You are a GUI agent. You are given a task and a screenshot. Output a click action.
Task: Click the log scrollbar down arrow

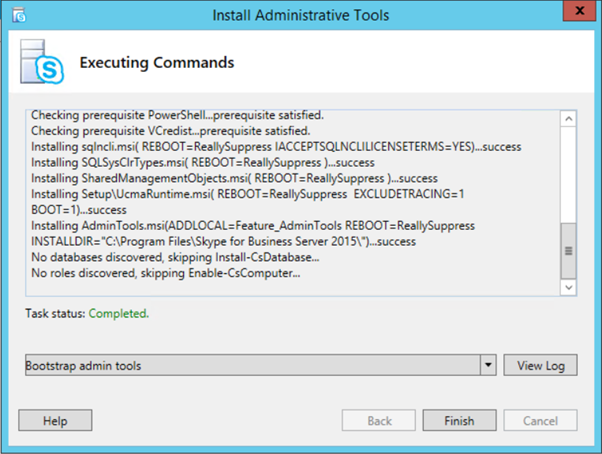pos(569,288)
